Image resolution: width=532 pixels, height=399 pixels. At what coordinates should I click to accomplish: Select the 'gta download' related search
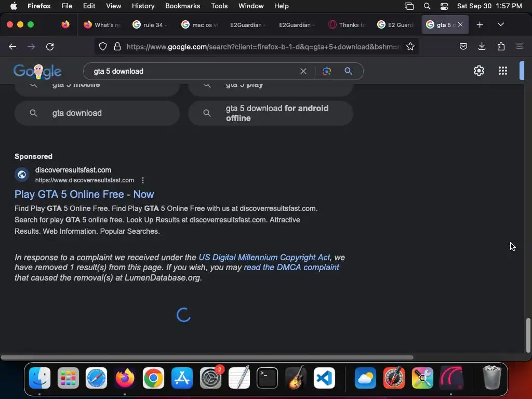pos(97,113)
